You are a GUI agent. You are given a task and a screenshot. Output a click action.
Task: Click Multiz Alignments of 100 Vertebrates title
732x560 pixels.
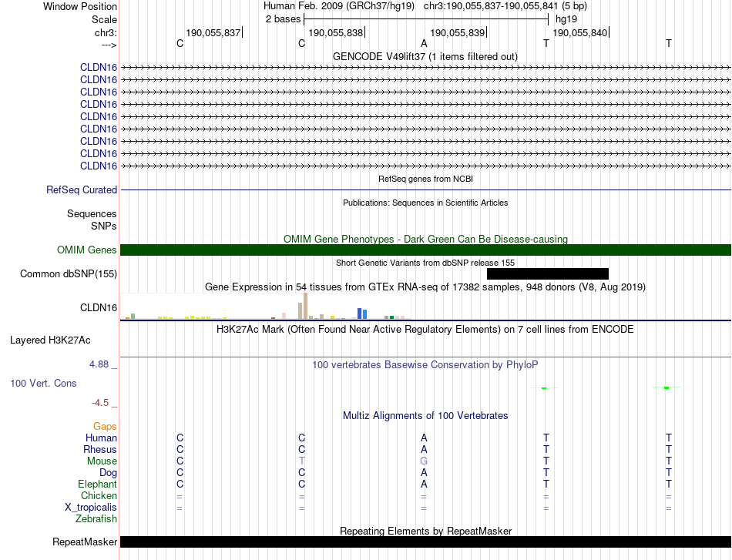[425, 415]
